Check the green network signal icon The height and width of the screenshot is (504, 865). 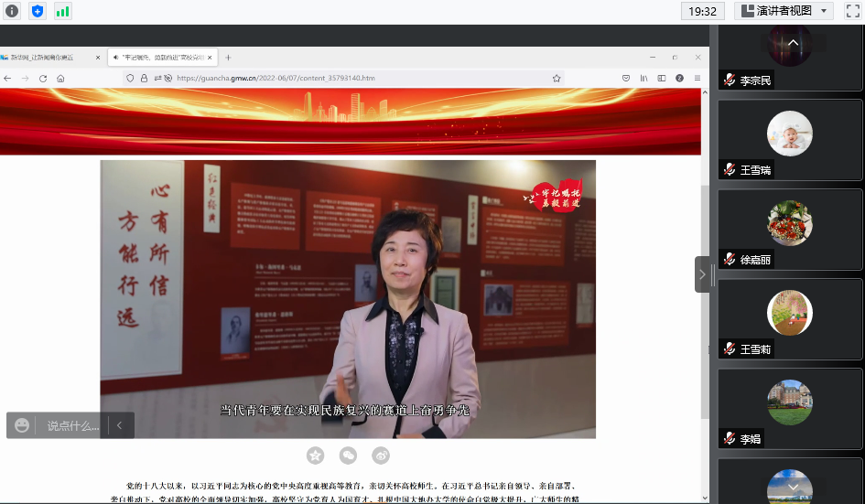coord(62,11)
